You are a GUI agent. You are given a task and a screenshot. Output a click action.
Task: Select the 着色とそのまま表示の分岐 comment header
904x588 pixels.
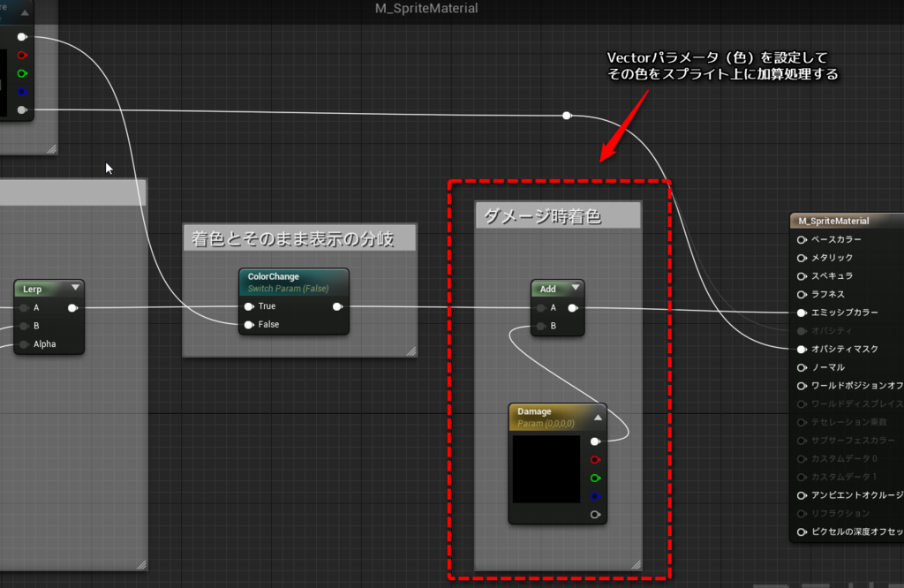[x=300, y=238]
